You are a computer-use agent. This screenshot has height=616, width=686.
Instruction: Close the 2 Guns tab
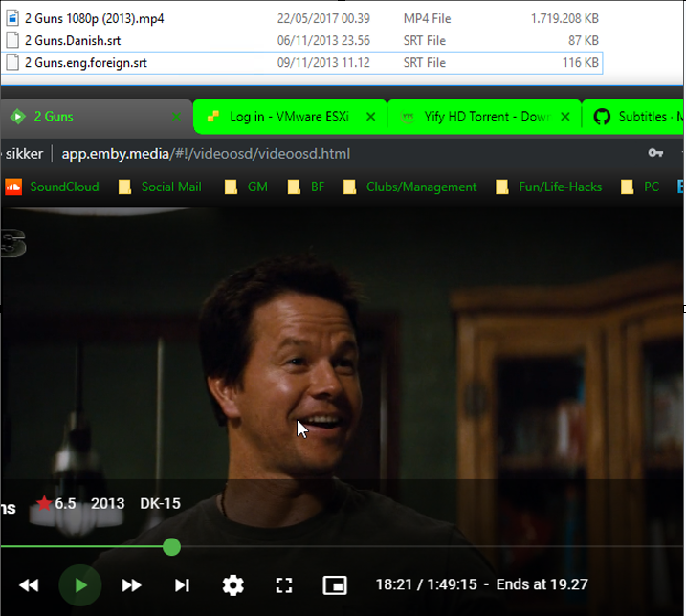pos(176,117)
